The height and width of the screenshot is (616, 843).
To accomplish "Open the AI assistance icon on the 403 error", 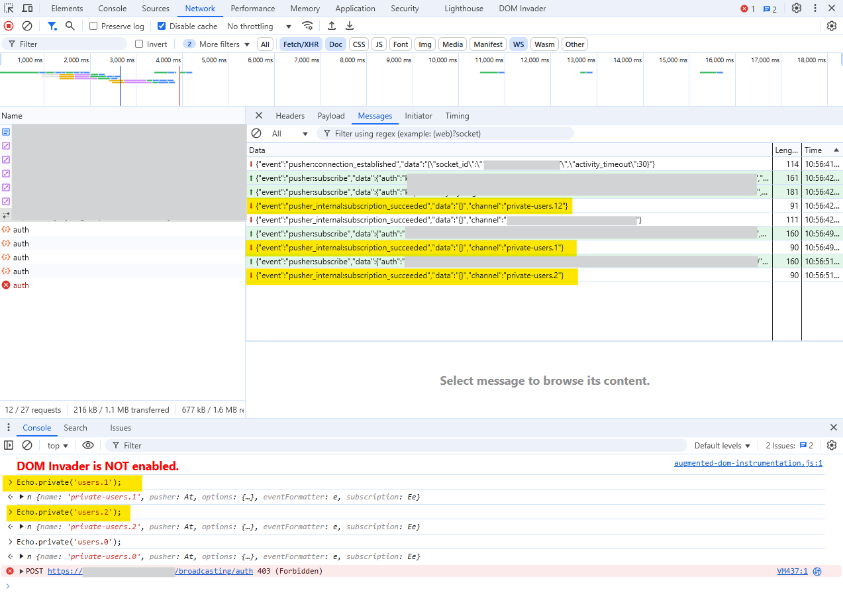I will tap(817, 571).
